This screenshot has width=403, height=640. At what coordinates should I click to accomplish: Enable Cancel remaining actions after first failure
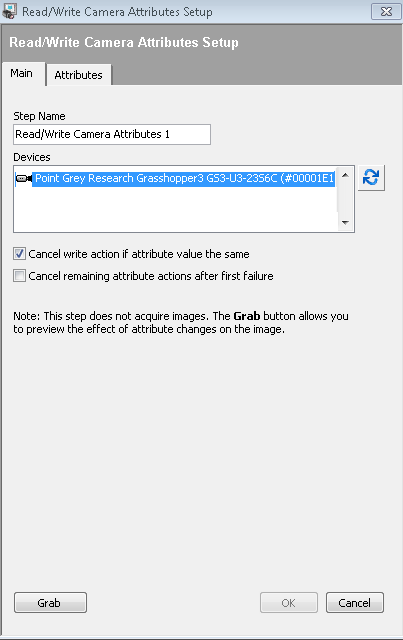point(19,276)
